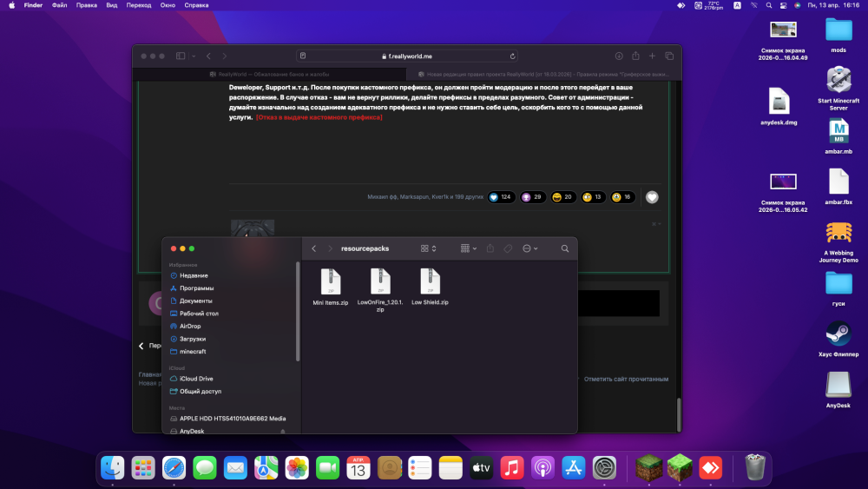
Task: Reload the Safari page
Action: click(x=513, y=56)
